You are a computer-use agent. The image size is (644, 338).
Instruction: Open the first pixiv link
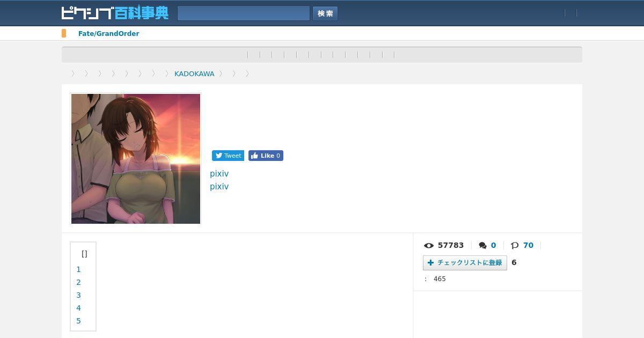219,174
